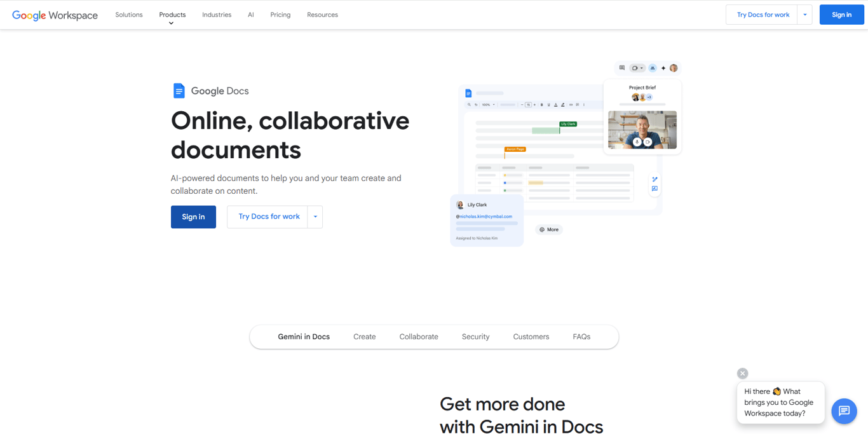Open the Resources menu
The width and height of the screenshot is (868, 434).
322,15
